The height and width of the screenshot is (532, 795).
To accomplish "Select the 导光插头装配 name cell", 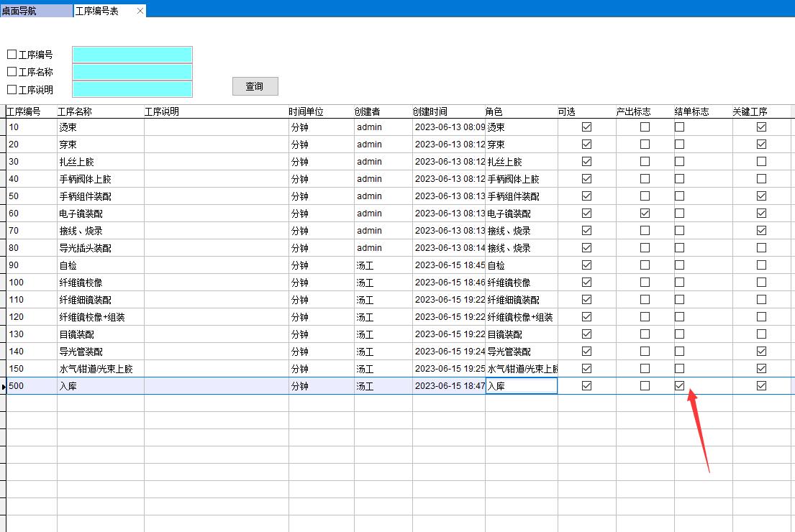I will pos(100,248).
